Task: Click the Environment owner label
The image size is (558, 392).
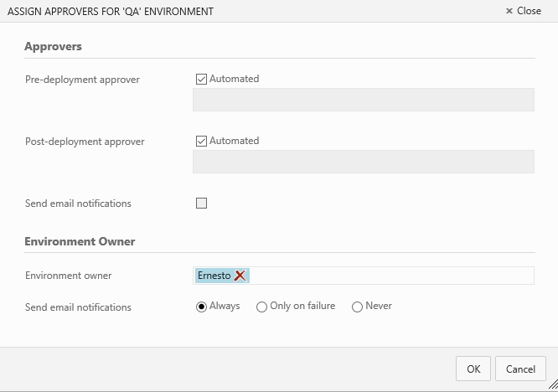Action: (x=69, y=276)
